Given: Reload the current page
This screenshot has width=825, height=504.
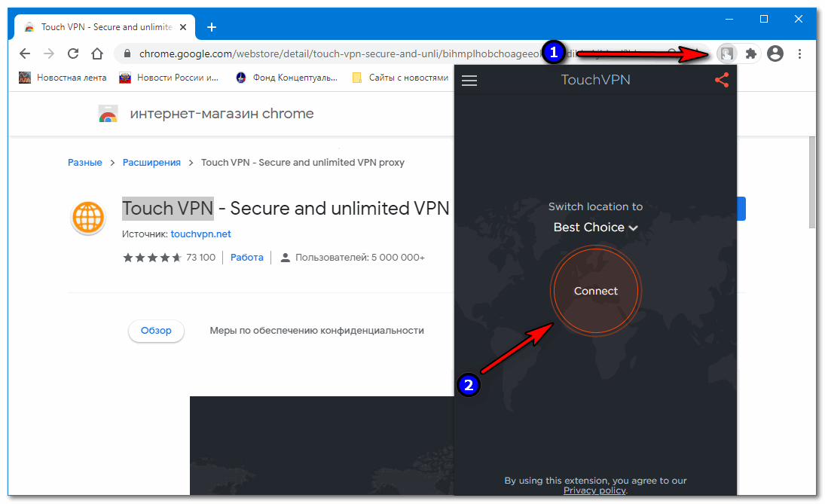Looking at the screenshot, I should point(73,53).
